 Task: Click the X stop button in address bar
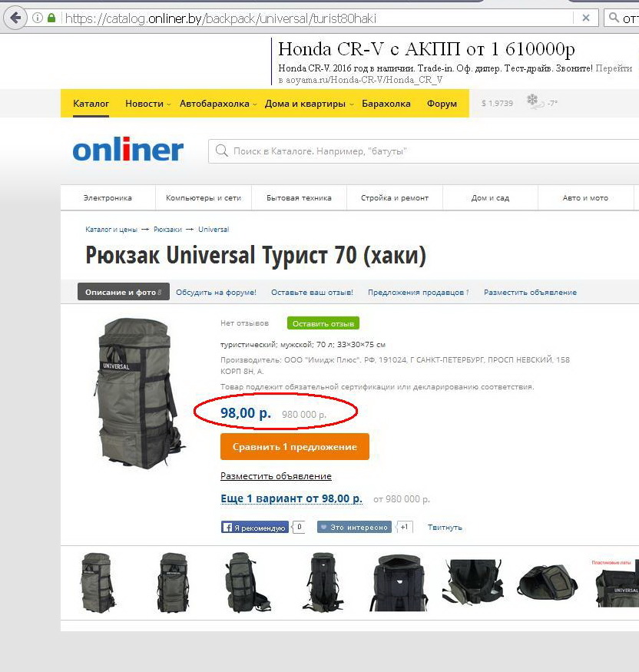(586, 18)
